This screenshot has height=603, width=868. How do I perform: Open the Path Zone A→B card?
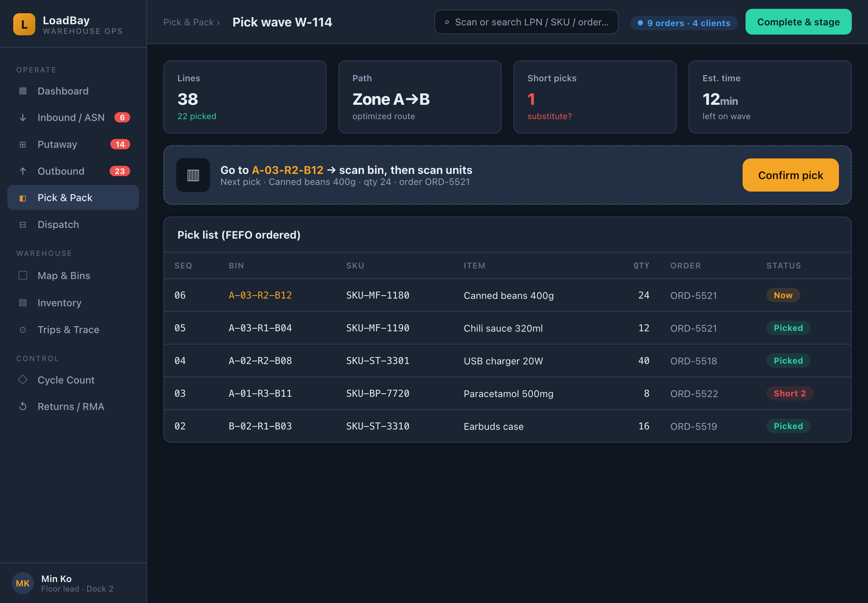click(420, 97)
